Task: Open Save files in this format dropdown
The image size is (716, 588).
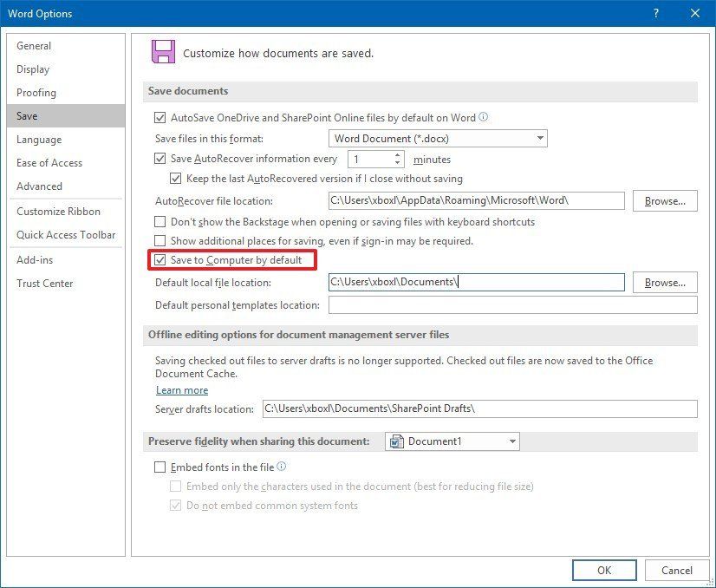Action: tap(540, 137)
